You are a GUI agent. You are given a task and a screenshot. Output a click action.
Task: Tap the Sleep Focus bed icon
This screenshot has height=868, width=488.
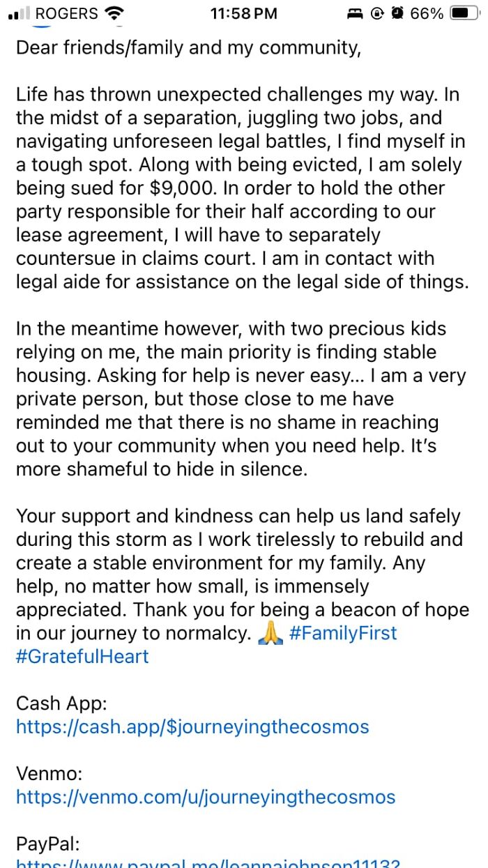click(x=355, y=13)
